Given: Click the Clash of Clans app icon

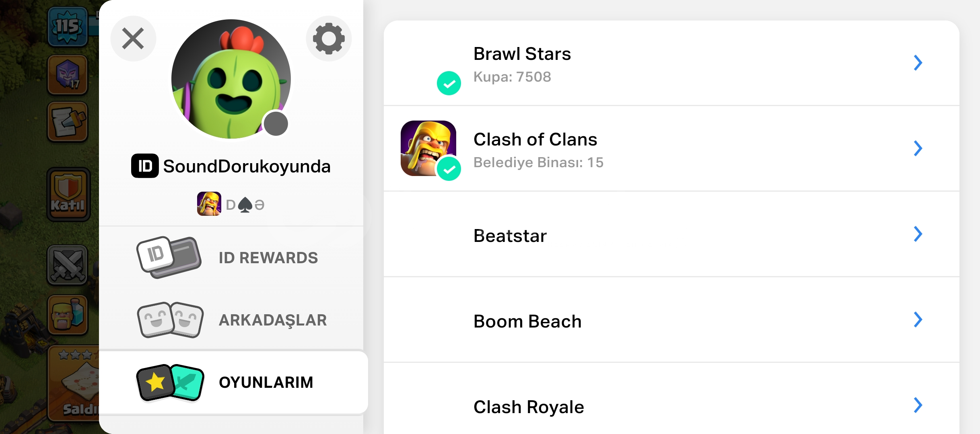Looking at the screenshot, I should (428, 148).
